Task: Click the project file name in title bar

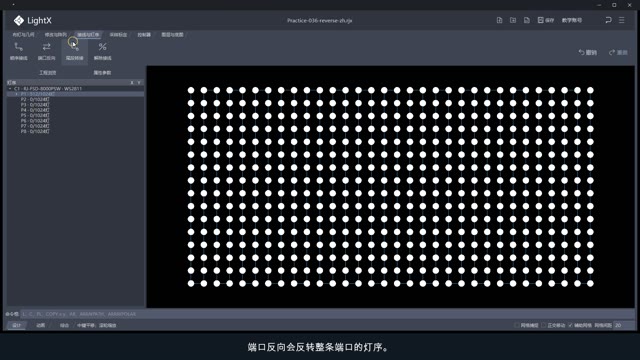Action: (x=320, y=20)
